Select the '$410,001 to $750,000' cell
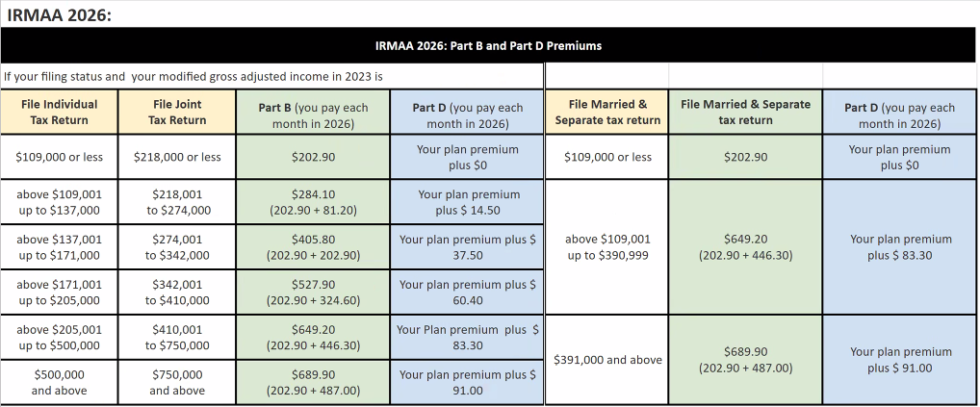980x407 pixels. pos(177,337)
